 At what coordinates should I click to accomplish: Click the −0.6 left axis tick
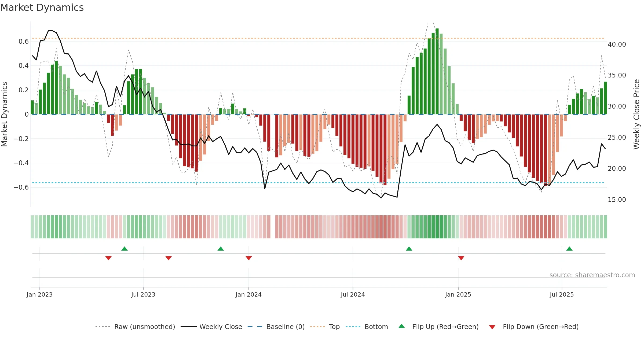tap(21, 187)
